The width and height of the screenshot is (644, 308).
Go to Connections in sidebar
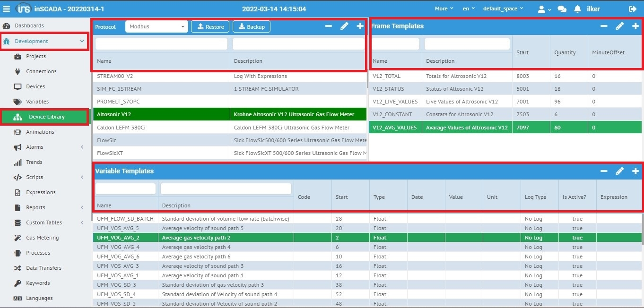point(41,71)
